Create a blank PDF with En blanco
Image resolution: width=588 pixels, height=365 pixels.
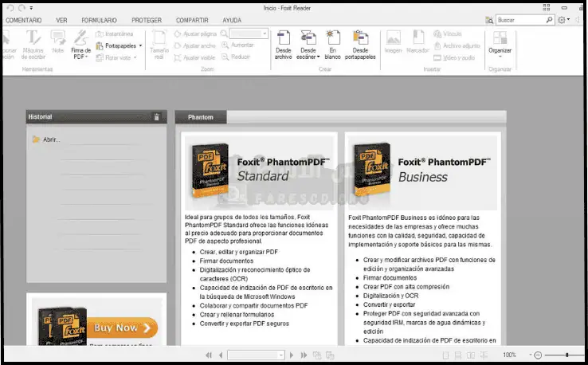tap(332, 44)
